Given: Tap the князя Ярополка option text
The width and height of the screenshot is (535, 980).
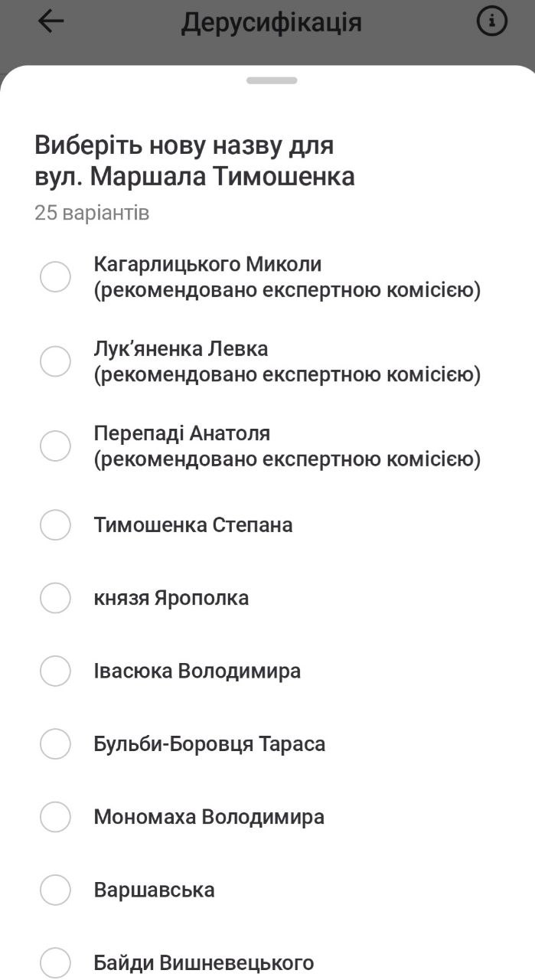Looking at the screenshot, I should tap(171, 598).
